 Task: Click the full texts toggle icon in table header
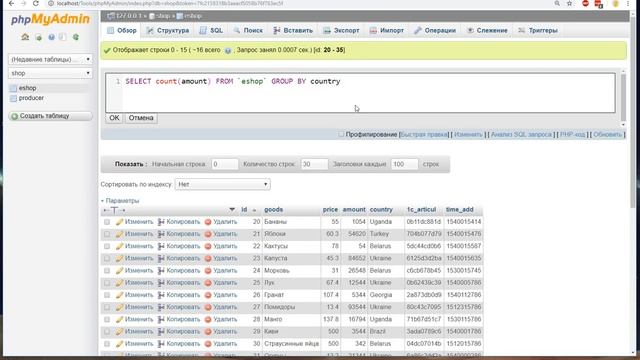(114, 210)
